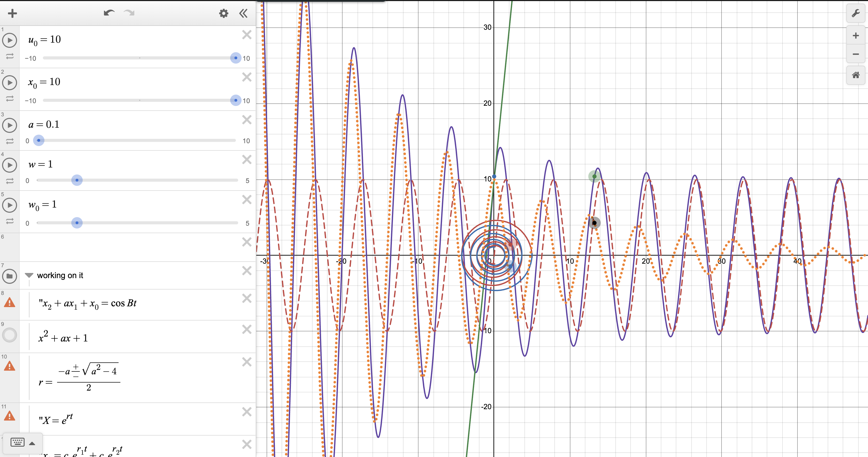The image size is (868, 457).
Task: Edit the u0 slider maximum 10
Action: click(246, 58)
